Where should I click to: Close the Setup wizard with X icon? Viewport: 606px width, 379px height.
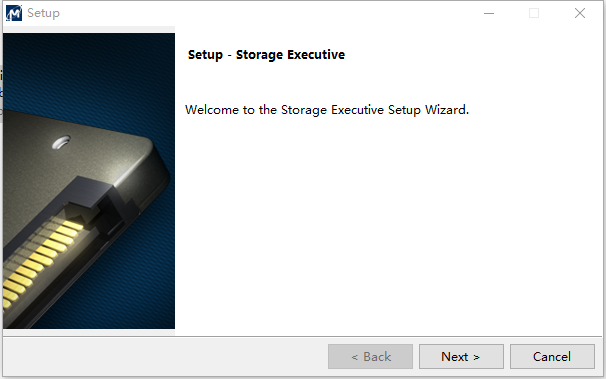tap(580, 13)
